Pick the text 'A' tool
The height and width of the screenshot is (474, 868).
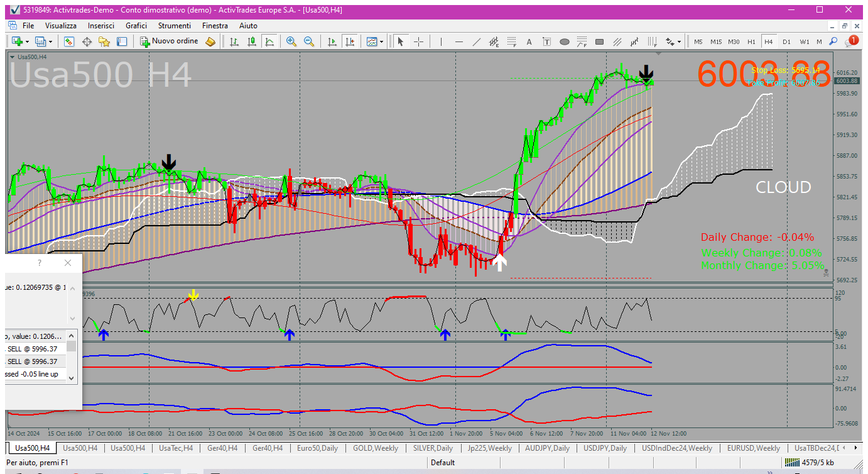(529, 41)
